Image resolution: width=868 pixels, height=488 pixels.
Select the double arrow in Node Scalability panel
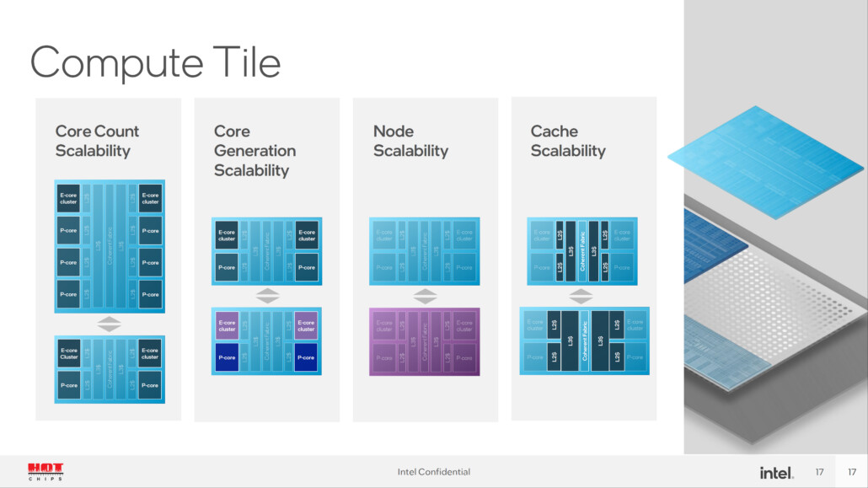click(x=426, y=296)
